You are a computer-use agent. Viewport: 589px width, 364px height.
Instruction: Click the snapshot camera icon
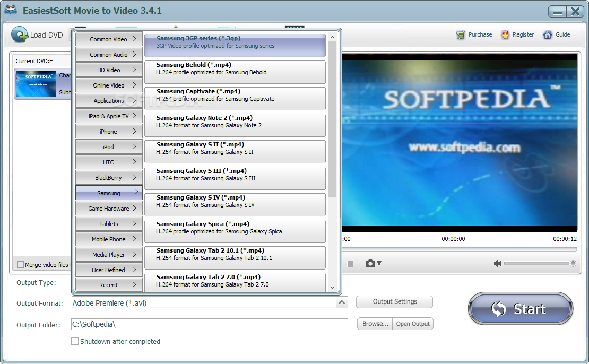(x=370, y=263)
